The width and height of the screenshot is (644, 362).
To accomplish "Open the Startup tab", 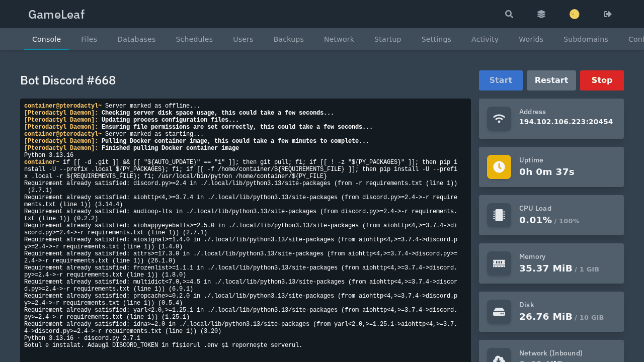I will coord(388,39).
